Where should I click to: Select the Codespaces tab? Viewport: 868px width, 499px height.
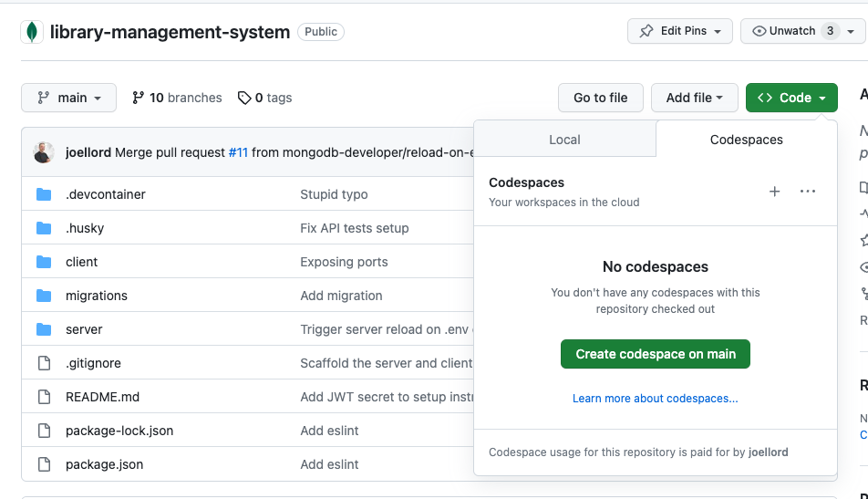[746, 140]
